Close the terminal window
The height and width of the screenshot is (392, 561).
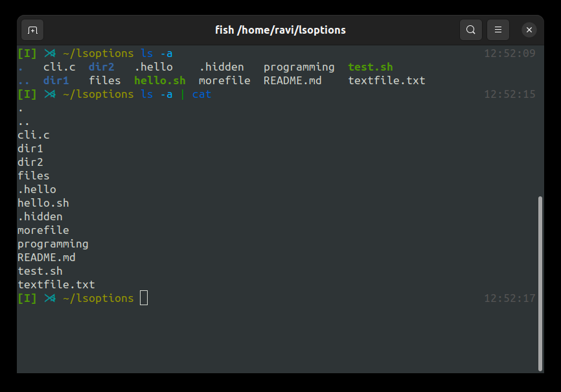tap(529, 30)
